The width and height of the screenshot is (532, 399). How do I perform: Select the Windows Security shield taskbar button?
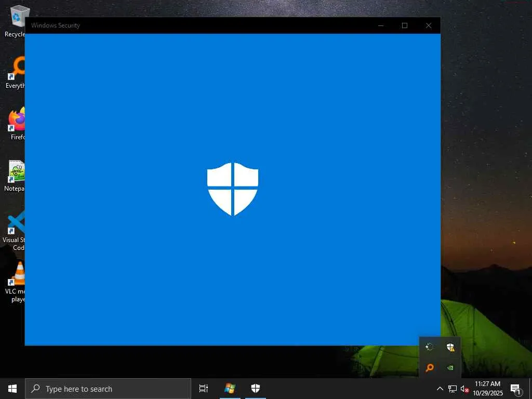(x=256, y=389)
